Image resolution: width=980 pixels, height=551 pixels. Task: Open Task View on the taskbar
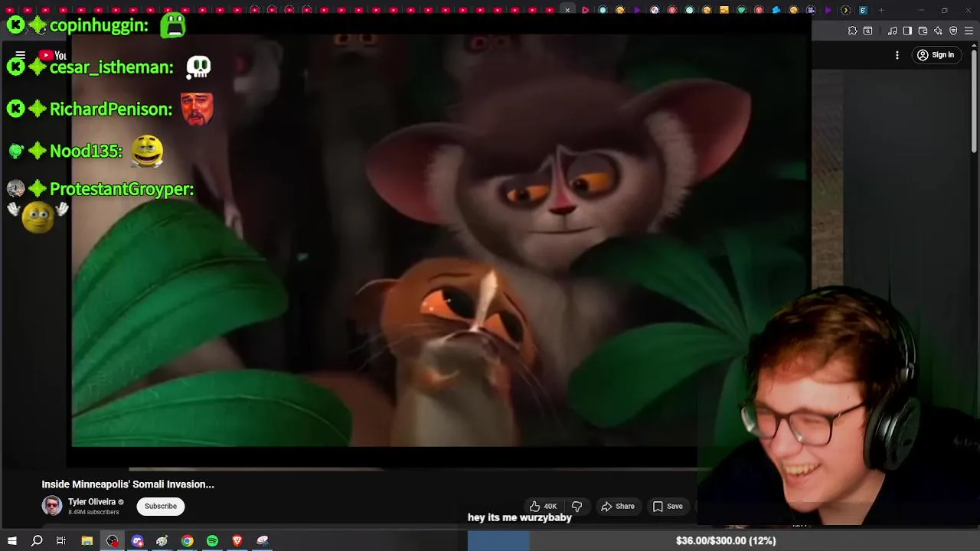(x=61, y=541)
